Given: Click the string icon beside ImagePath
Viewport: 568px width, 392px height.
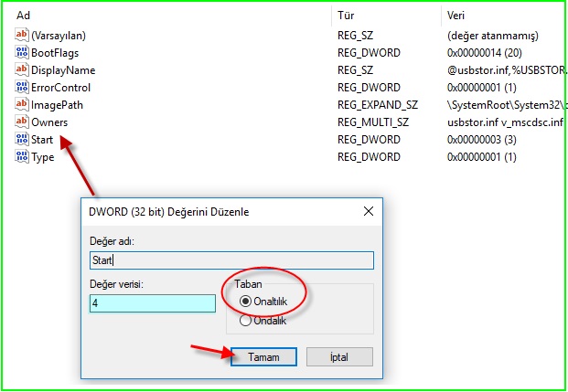Looking at the screenshot, I should (x=22, y=104).
